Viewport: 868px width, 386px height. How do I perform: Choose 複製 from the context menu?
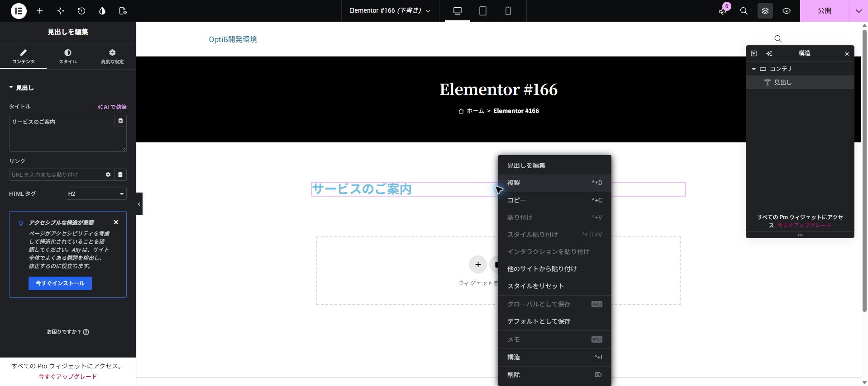coord(554,183)
